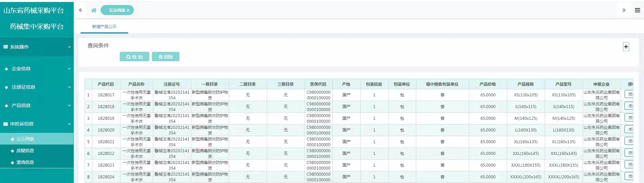
Task: Click the 产品价格 column header
Action: 488,84
